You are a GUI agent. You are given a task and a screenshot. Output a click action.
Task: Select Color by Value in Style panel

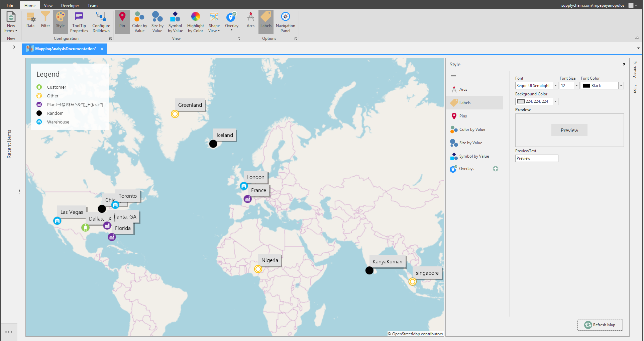tap(474, 130)
